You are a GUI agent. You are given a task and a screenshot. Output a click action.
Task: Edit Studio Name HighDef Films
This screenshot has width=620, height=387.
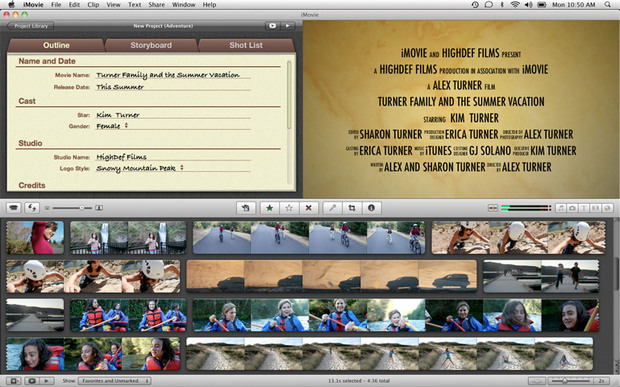click(x=173, y=157)
